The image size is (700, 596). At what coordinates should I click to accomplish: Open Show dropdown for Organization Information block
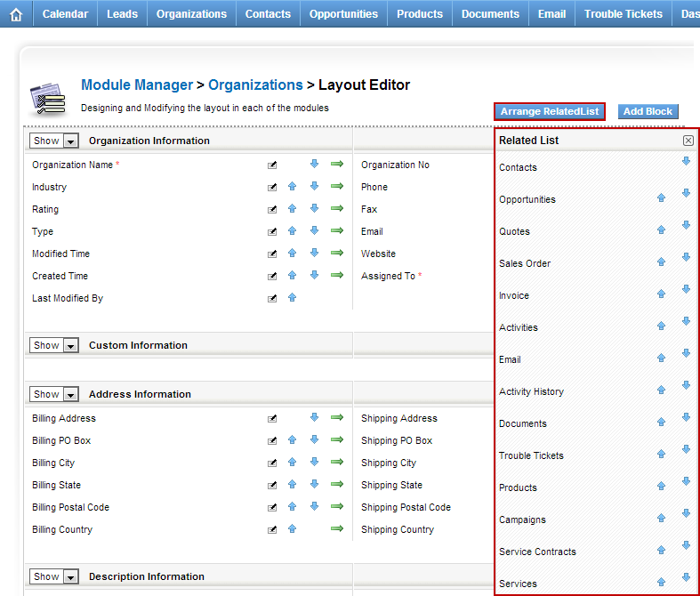pyautogui.click(x=54, y=141)
